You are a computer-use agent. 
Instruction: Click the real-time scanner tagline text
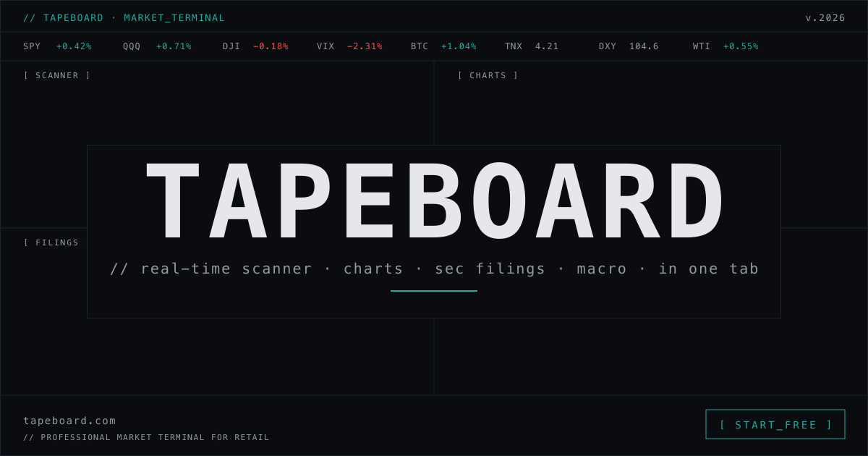click(x=434, y=269)
